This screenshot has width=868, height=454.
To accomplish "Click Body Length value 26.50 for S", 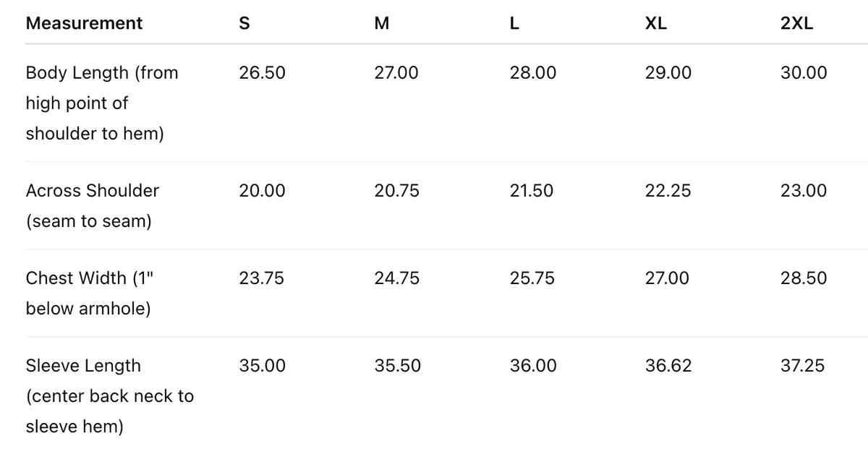I will (262, 73).
